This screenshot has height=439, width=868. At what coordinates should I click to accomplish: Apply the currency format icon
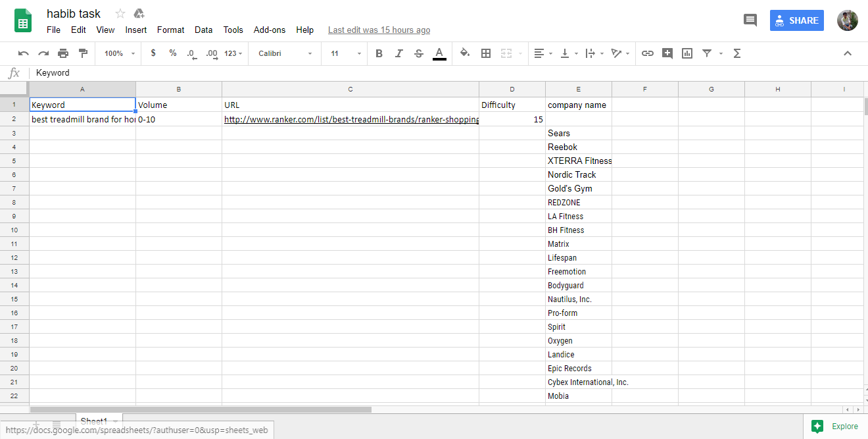(153, 53)
